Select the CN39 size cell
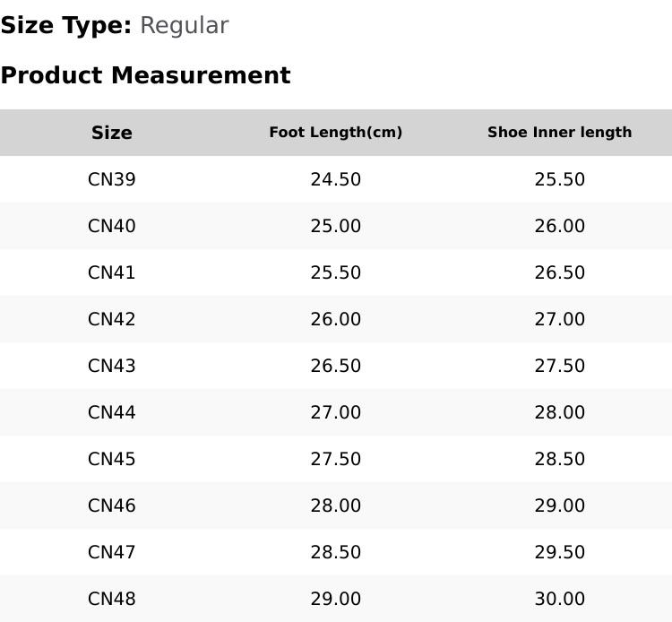Image resolution: width=672 pixels, height=622 pixels. (111, 179)
